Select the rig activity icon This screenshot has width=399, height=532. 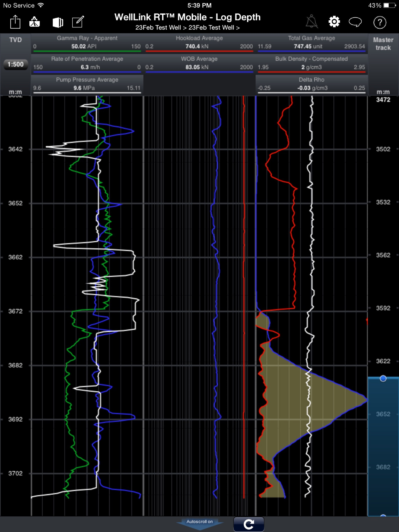click(x=35, y=22)
